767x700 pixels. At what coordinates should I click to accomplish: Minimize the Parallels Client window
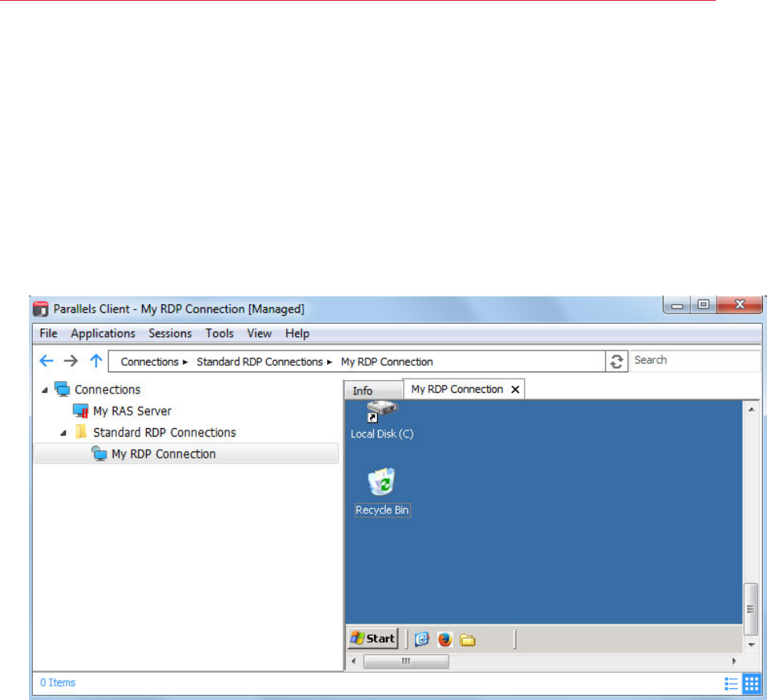click(x=677, y=305)
